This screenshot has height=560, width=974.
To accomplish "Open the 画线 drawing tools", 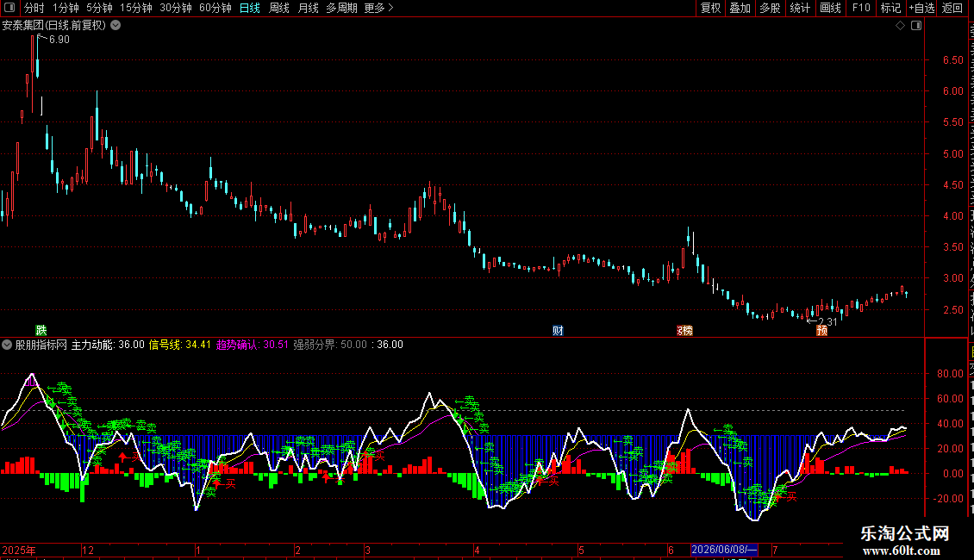I will click(x=830, y=8).
